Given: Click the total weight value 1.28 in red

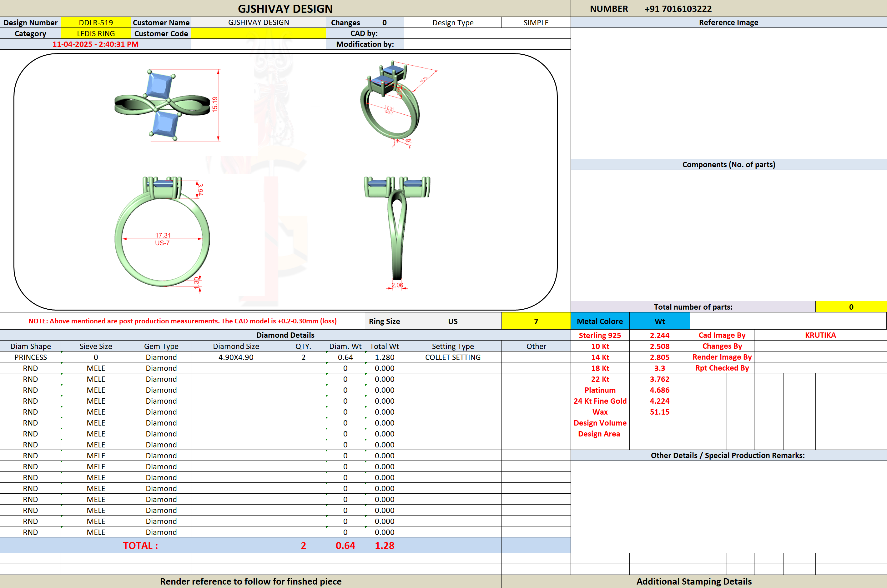Looking at the screenshot, I should pos(384,545).
